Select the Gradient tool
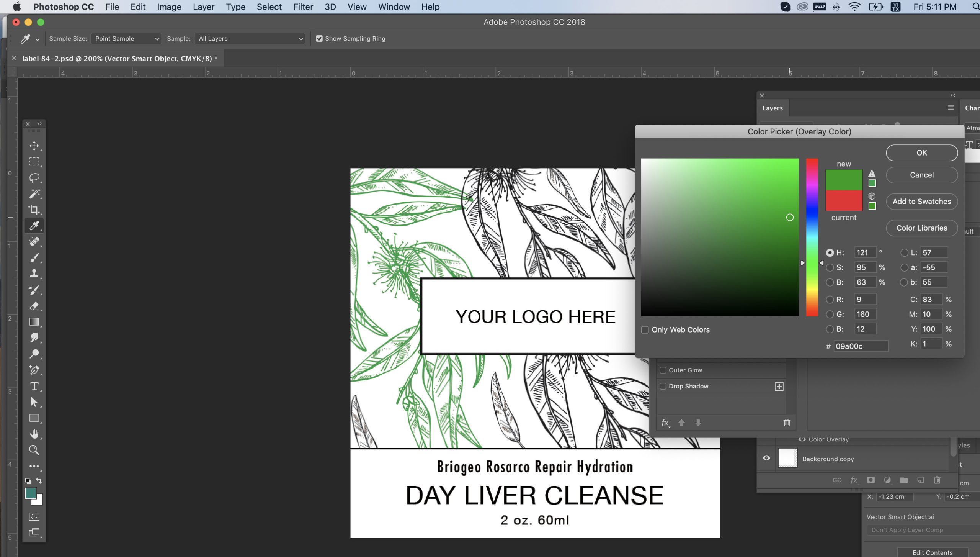 coord(34,322)
